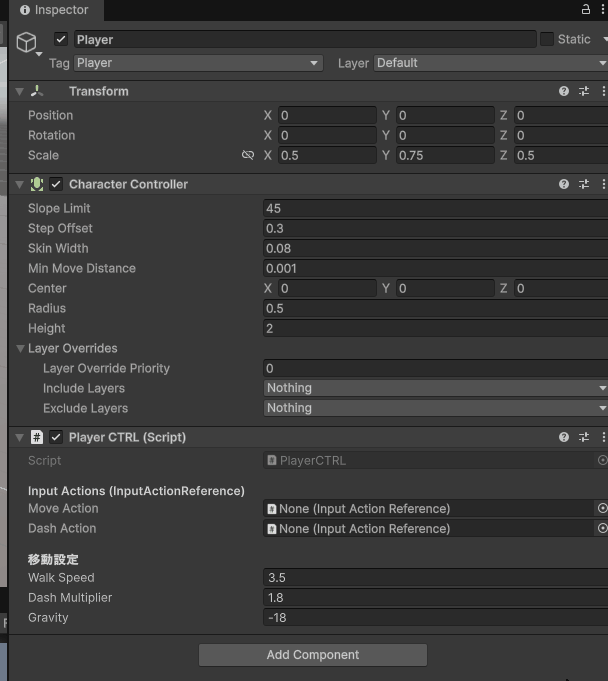Click the Transform help question mark icon
This screenshot has height=681, width=608.
pos(564,91)
